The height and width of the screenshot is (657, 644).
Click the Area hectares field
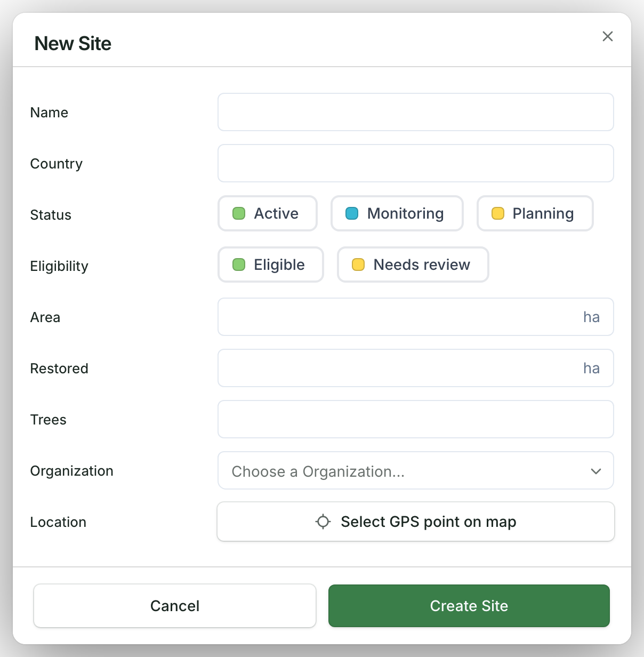(x=416, y=317)
